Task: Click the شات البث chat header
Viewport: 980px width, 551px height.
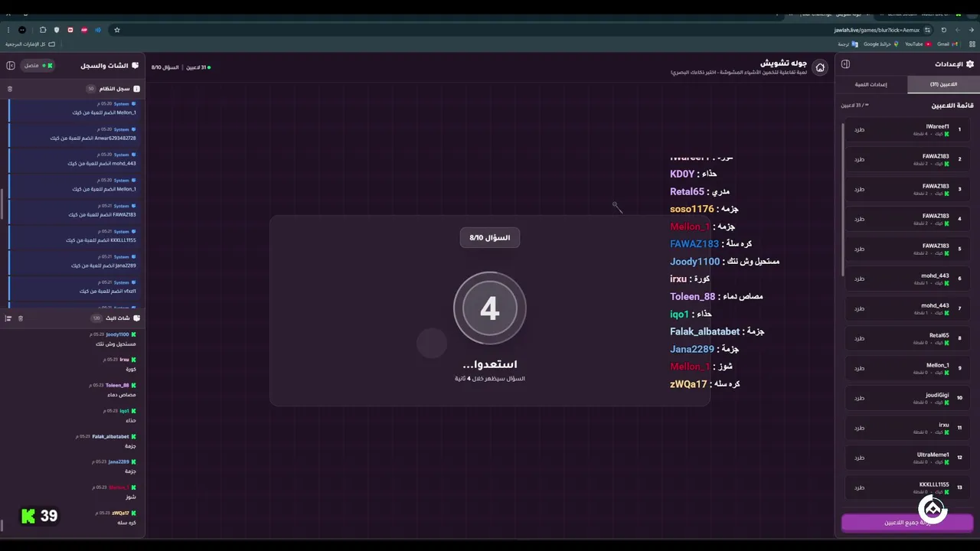Action: (x=116, y=318)
